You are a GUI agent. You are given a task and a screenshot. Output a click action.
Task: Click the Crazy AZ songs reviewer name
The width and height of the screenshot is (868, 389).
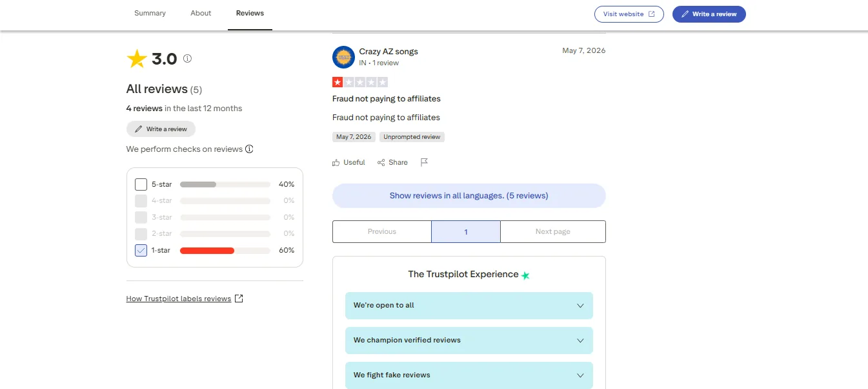pyautogui.click(x=389, y=52)
